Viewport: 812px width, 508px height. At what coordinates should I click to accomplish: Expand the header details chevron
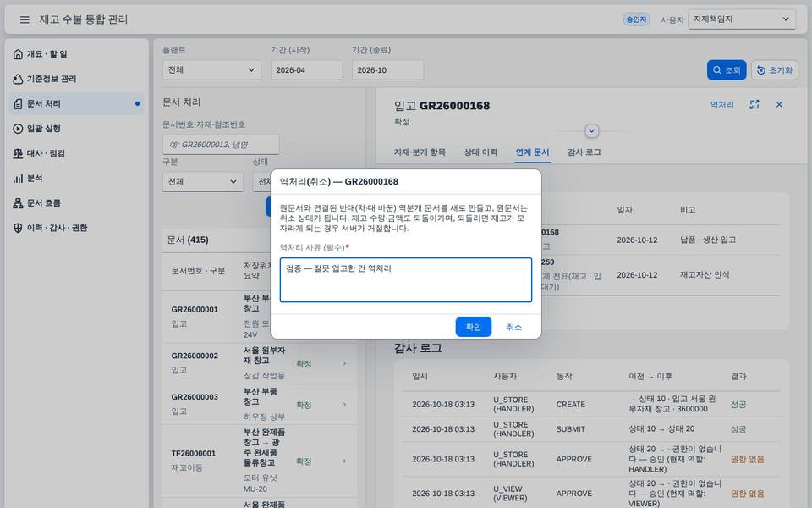coord(592,131)
